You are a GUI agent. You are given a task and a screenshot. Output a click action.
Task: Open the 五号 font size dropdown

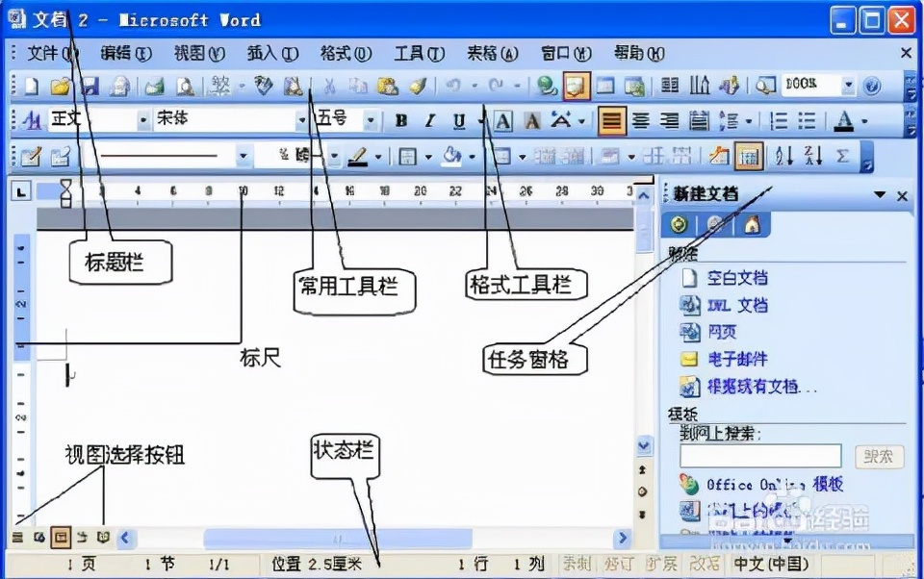coord(371,121)
